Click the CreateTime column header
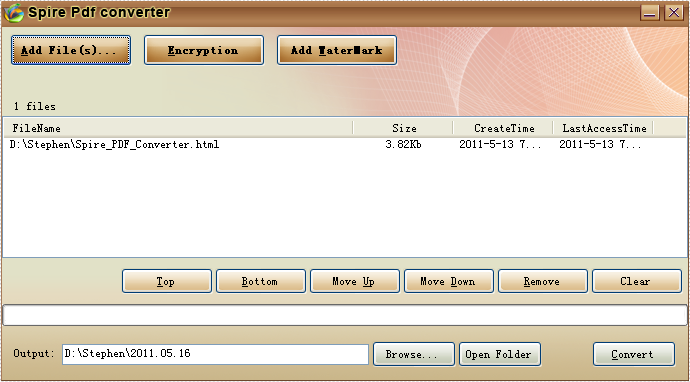690x382 pixels. pyautogui.click(x=503, y=128)
